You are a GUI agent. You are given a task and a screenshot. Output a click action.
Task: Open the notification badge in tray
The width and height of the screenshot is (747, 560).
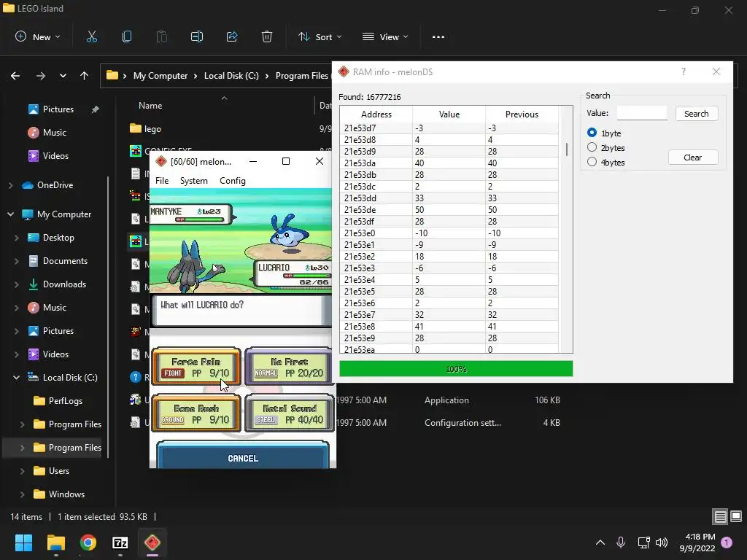(x=727, y=542)
